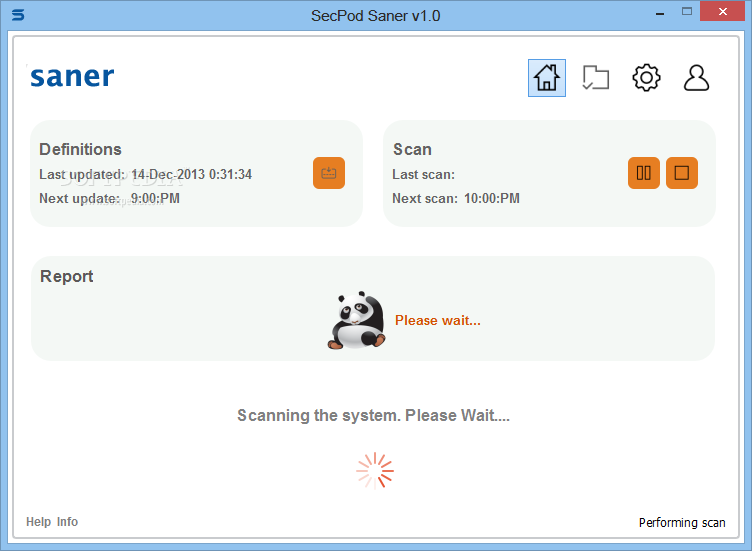Click the loading spinner indicator
The image size is (752, 551).
tap(375, 470)
